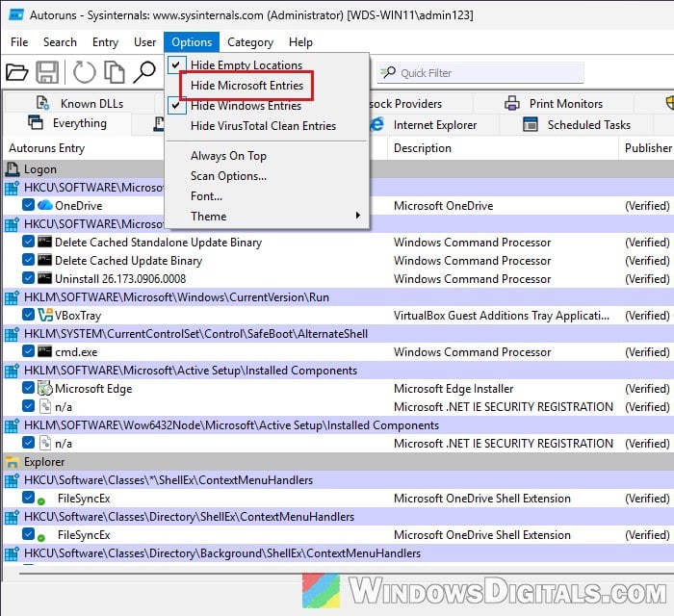Screen dimensions: 674x616
Task: Click the Explorer category folder icon
Action: 12,462
